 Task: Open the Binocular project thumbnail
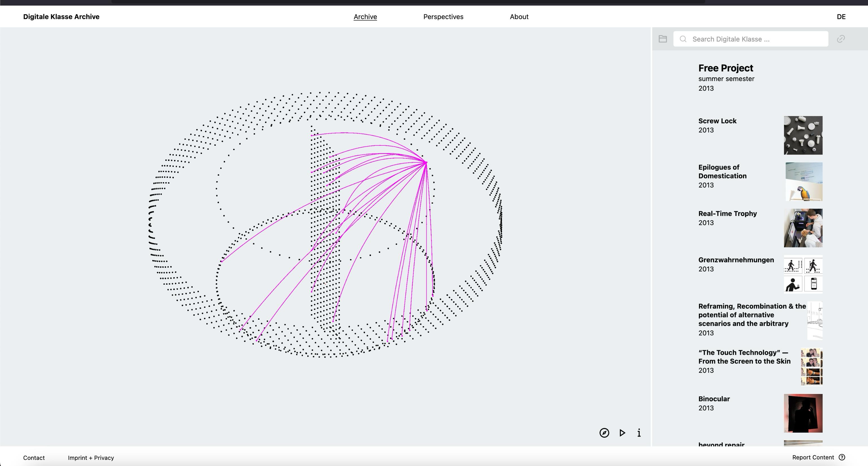click(803, 413)
